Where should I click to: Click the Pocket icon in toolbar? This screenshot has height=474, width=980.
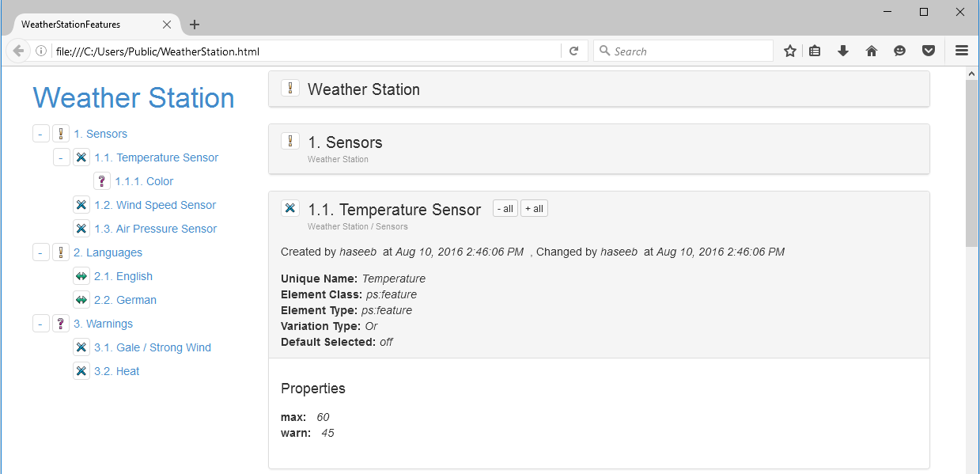coord(929,51)
